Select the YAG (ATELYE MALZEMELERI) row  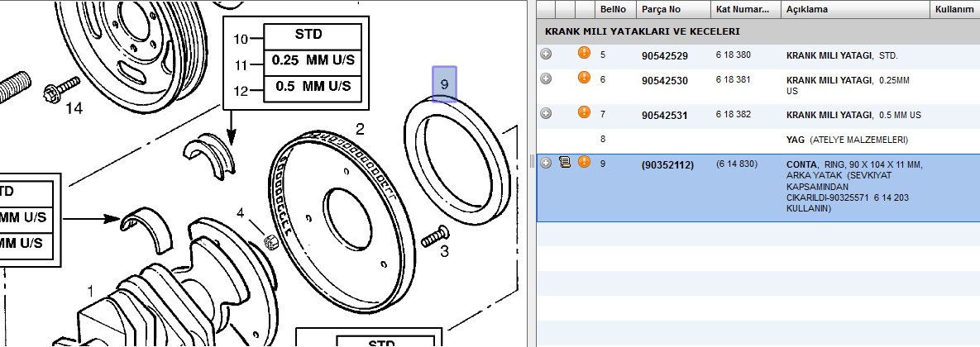[x=758, y=140]
